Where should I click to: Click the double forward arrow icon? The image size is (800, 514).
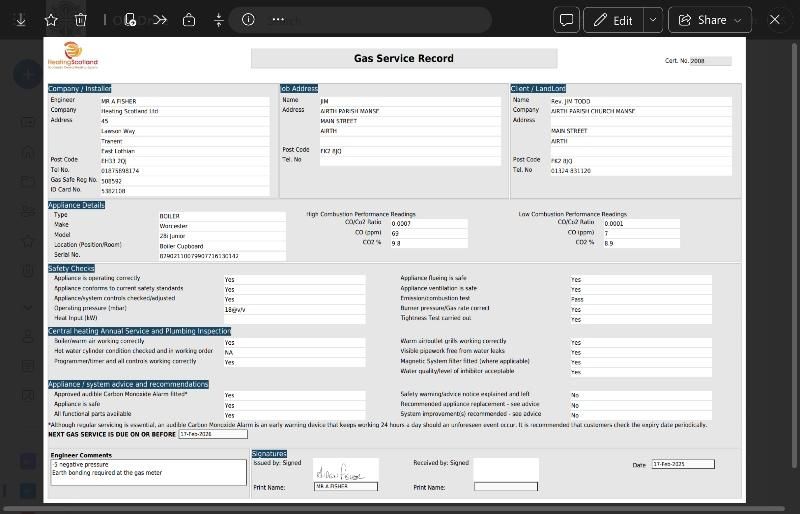point(160,20)
